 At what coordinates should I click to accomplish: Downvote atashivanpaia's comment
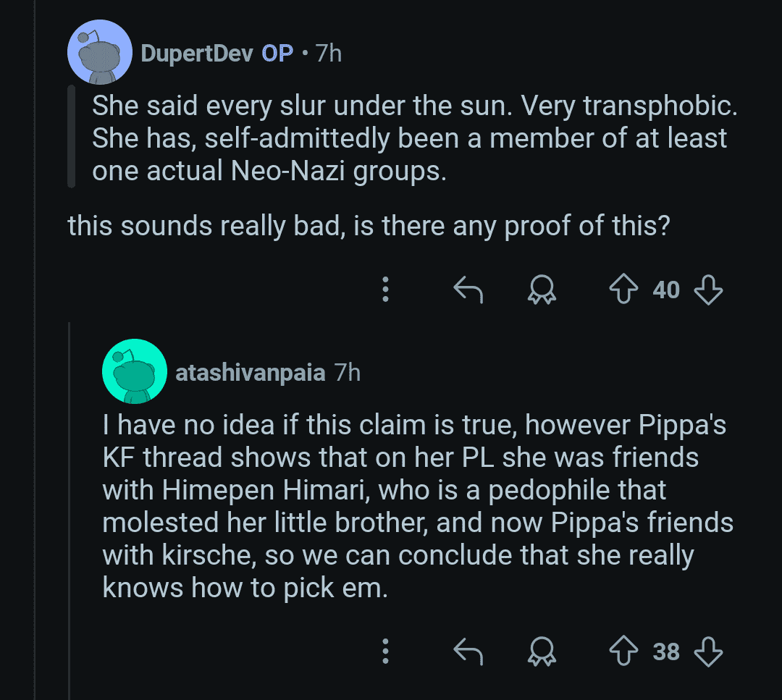[708, 651]
